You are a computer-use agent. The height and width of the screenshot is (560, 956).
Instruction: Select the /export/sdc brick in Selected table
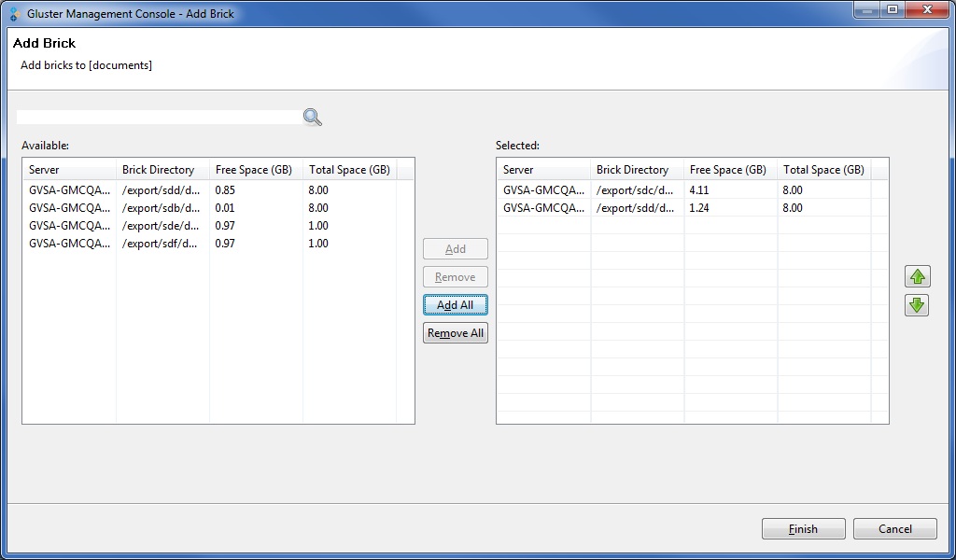635,190
